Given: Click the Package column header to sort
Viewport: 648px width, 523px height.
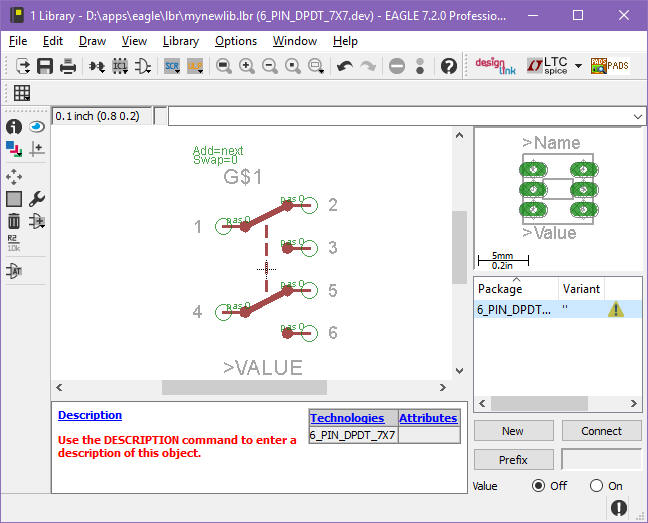Looking at the screenshot, I should tap(515, 288).
